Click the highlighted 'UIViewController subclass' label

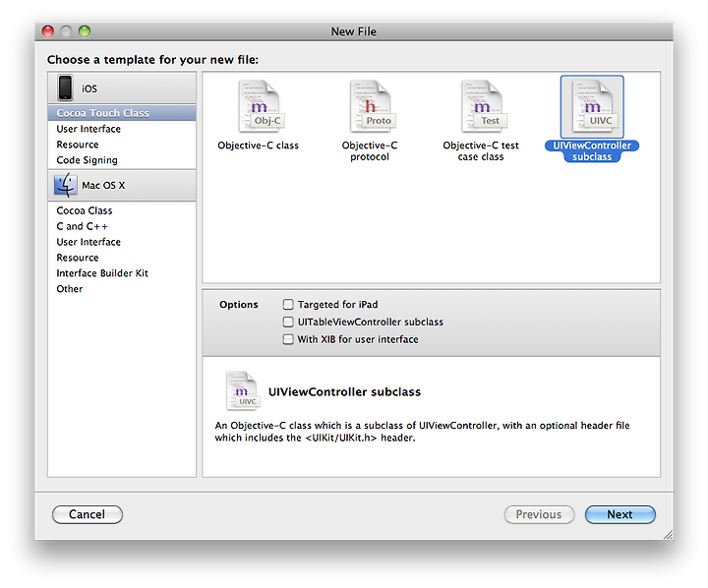tap(592, 150)
